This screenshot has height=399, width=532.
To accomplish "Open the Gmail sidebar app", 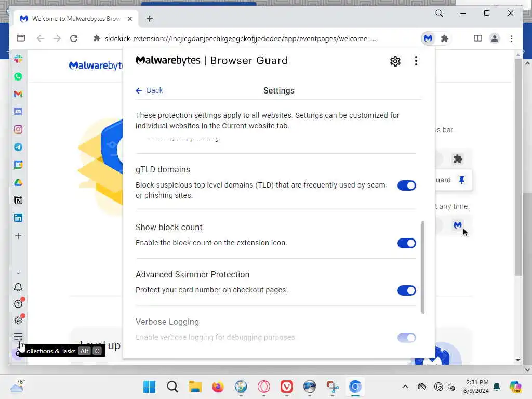I will pyautogui.click(x=18, y=94).
